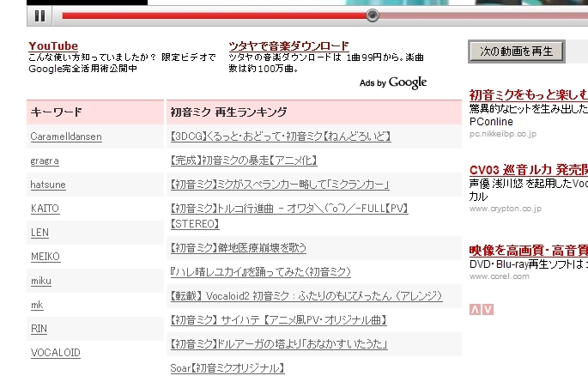Select keyword KAITO
588x382 pixels.
[45, 209]
